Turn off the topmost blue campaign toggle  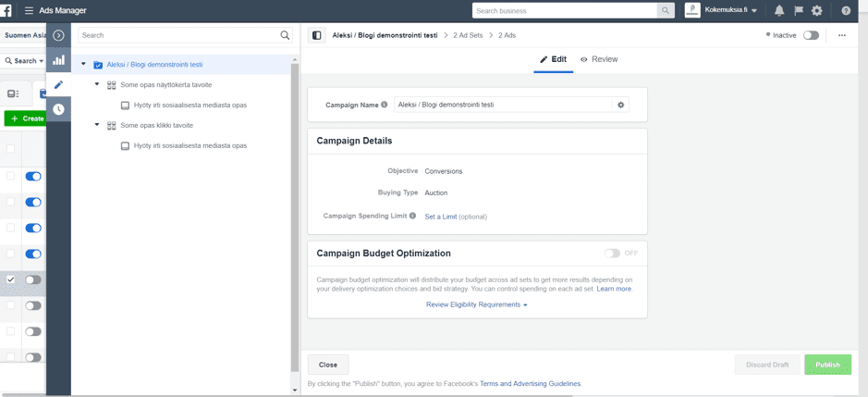pos(33,176)
